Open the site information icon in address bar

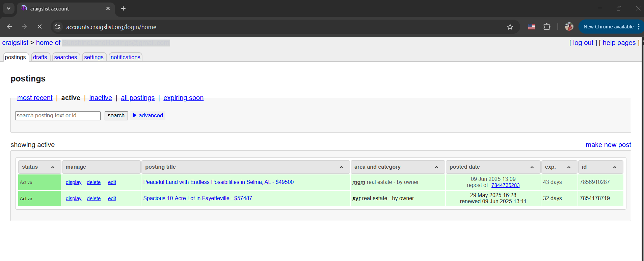[x=58, y=27]
